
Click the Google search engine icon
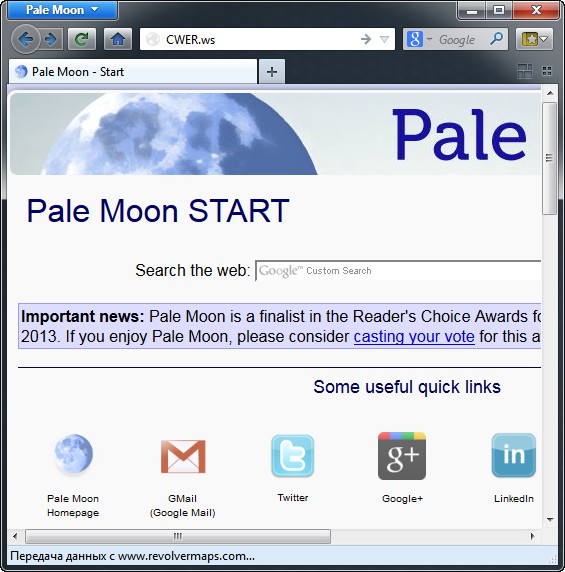pyautogui.click(x=415, y=39)
